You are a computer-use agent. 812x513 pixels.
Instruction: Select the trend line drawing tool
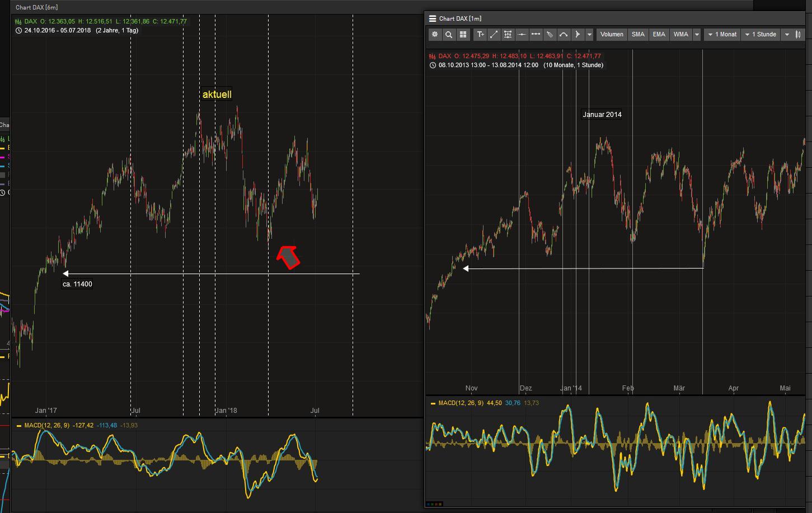coord(494,35)
